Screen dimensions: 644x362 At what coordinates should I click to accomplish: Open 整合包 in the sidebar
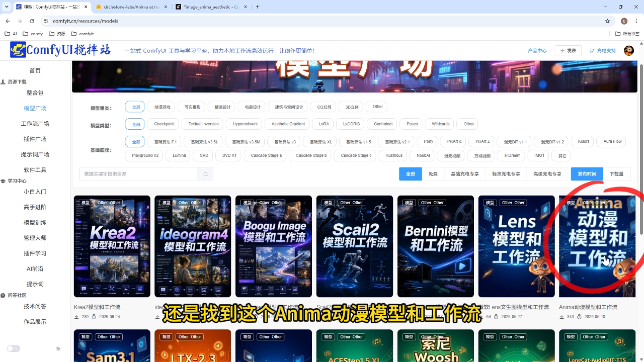(x=35, y=93)
